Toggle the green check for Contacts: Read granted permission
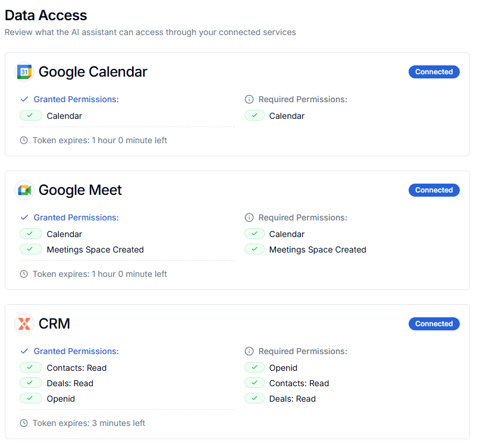480x448 pixels. pyautogui.click(x=31, y=367)
